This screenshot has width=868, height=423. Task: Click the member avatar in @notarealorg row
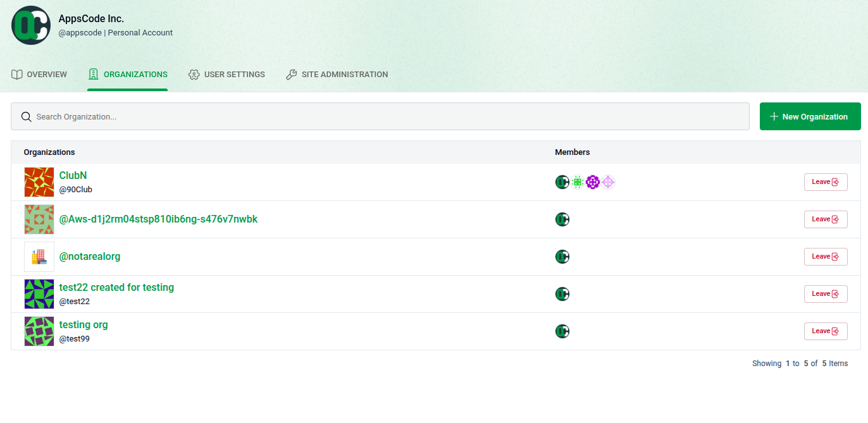tap(562, 256)
